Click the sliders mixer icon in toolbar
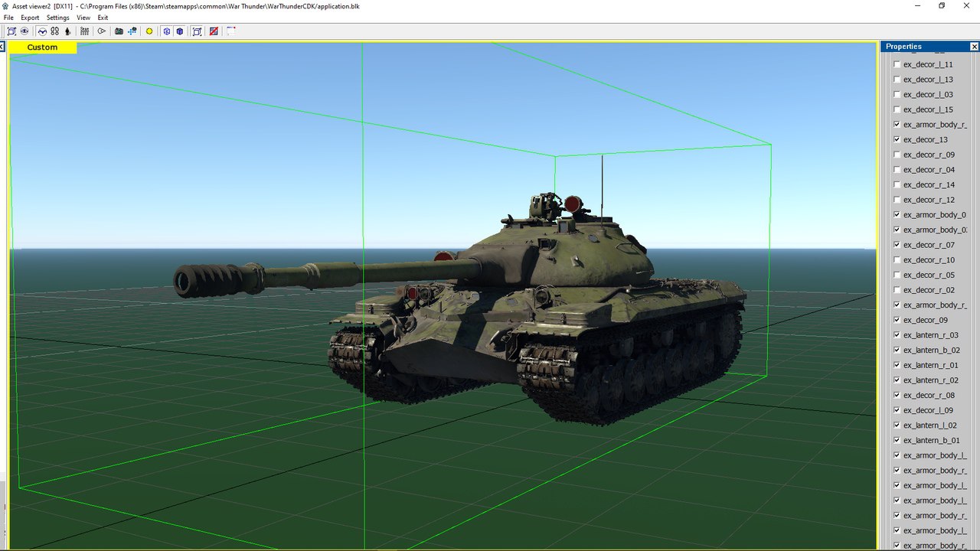This screenshot has width=980, height=551. tap(84, 31)
